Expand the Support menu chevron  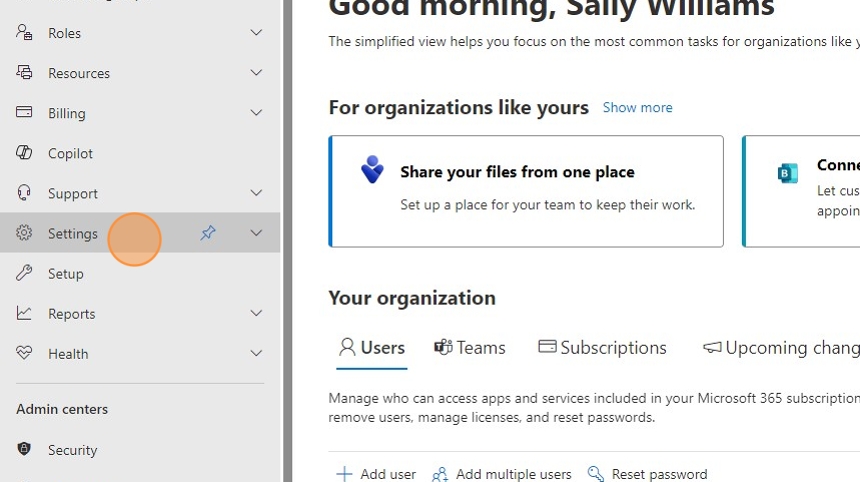pos(256,192)
